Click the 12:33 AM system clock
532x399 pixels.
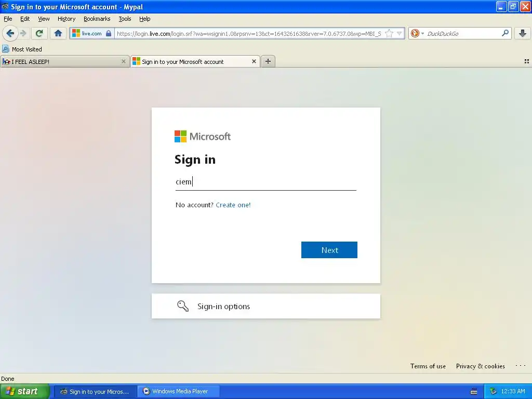tap(513, 392)
